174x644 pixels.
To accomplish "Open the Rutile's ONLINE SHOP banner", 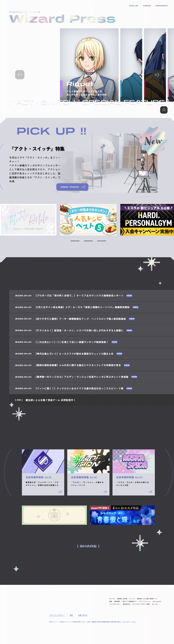I will tap(28, 220).
